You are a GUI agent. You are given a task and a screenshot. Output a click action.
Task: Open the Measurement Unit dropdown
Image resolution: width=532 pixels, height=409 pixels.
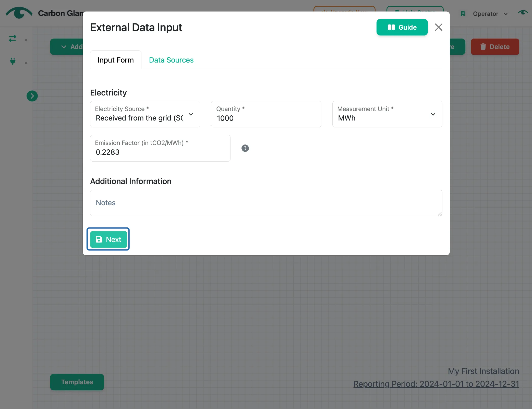[x=387, y=114]
